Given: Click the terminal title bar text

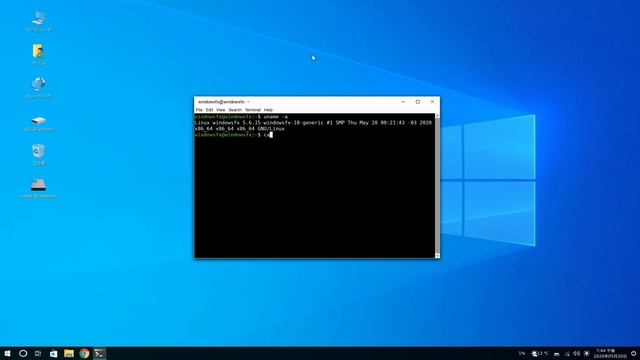Looking at the screenshot, I should point(224,102).
